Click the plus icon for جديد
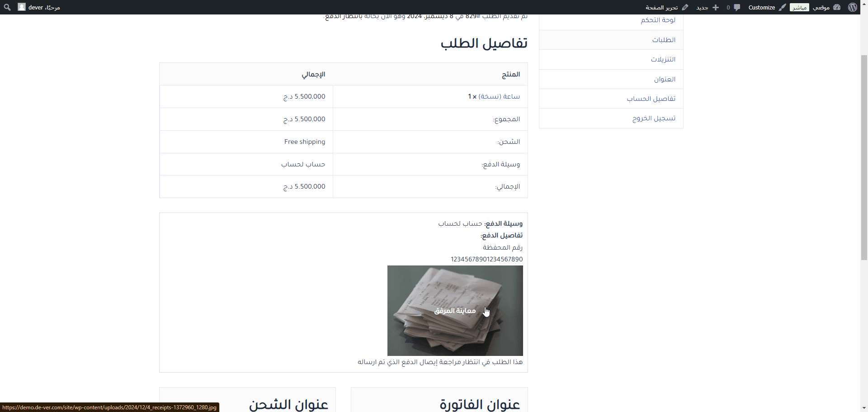868x412 pixels. tap(716, 7)
